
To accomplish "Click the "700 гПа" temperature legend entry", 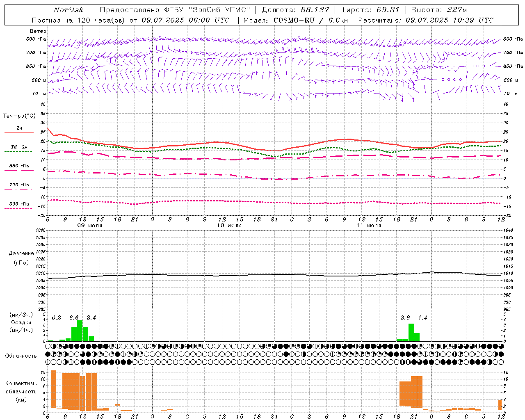I will [19, 185].
